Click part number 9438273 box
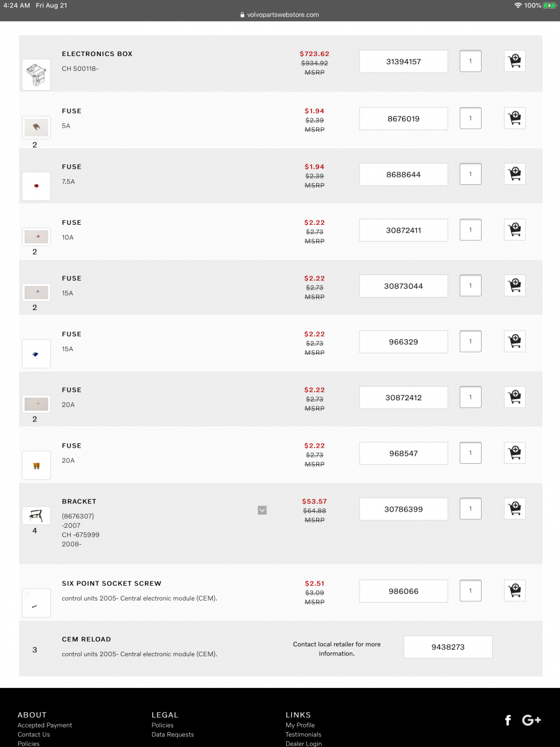Viewport: 560px width, 747px height. coord(448,647)
